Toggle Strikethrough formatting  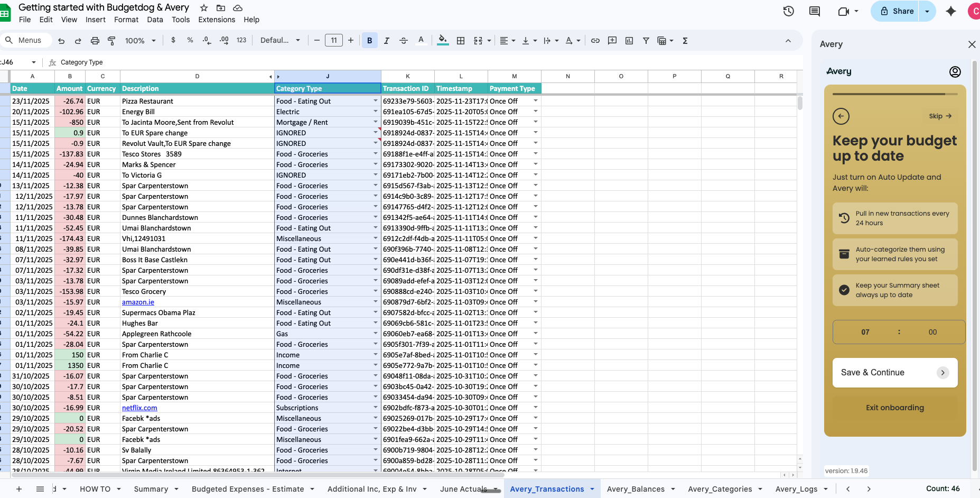[x=404, y=41]
